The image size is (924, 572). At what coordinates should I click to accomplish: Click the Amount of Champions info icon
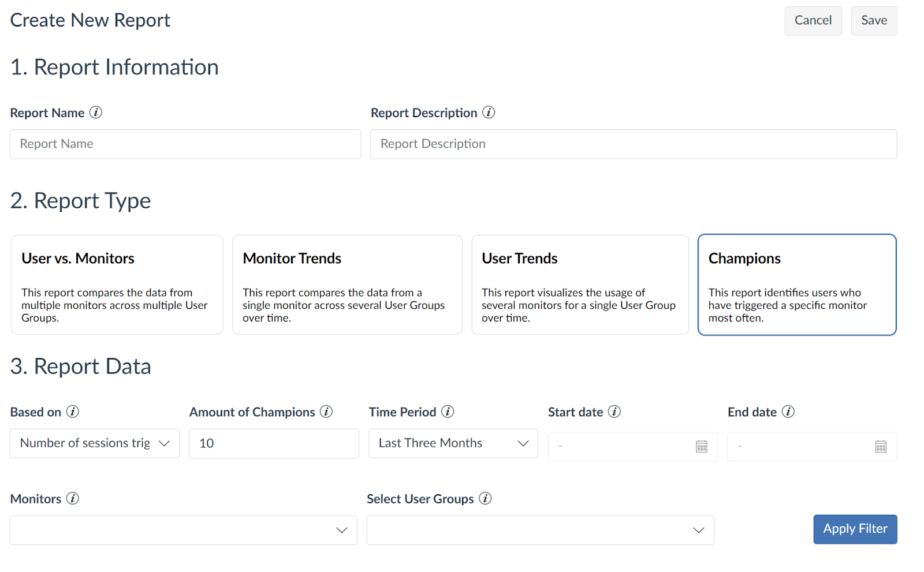[326, 412]
